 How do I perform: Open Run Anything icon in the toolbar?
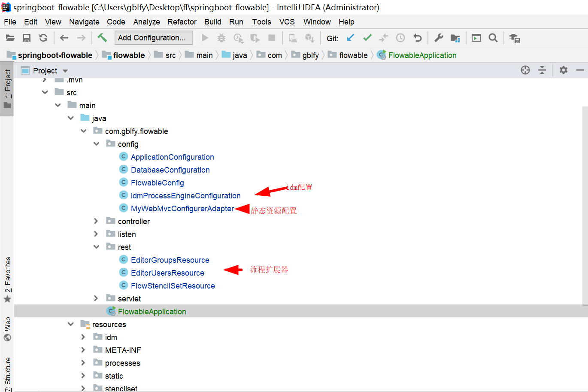click(x=476, y=38)
